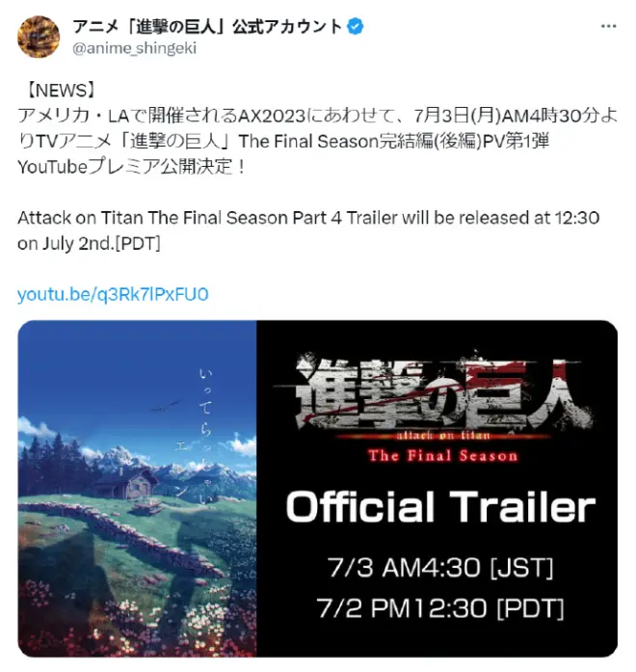Click the small attack on titan subtitle

coord(443,436)
